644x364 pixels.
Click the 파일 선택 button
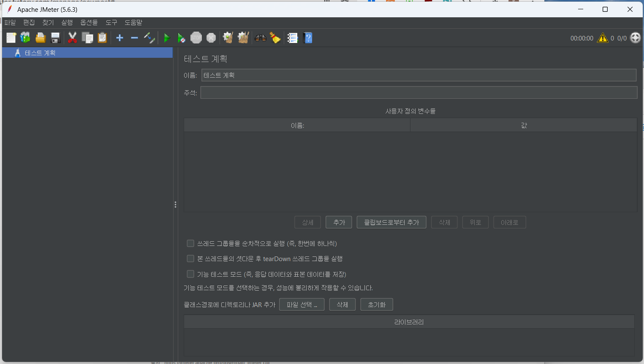[302, 305]
